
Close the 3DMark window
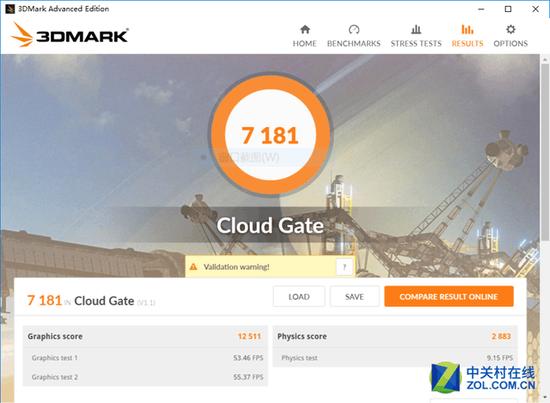pos(535,9)
